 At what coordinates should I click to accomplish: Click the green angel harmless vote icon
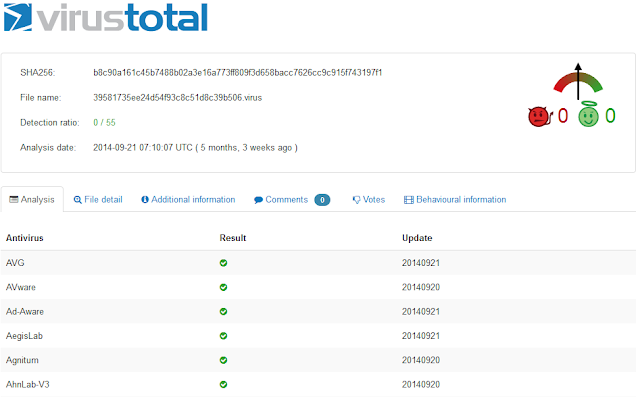(x=588, y=115)
